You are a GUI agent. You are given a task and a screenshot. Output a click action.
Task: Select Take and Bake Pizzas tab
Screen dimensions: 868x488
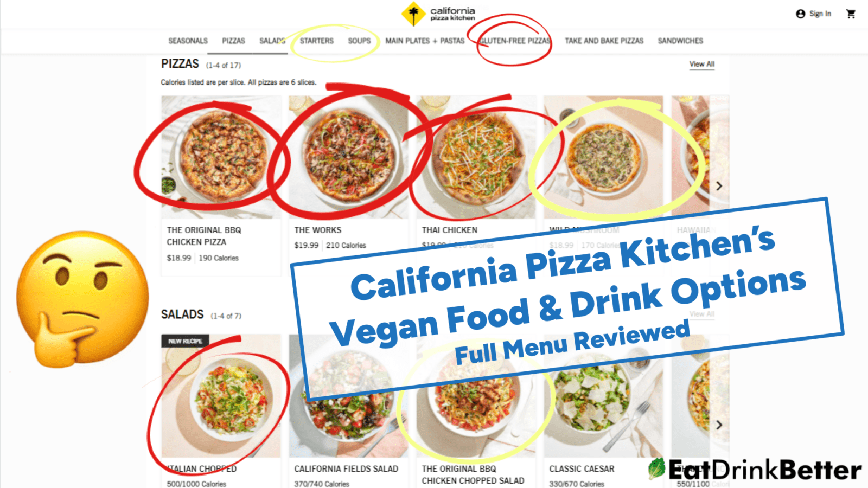(x=604, y=41)
